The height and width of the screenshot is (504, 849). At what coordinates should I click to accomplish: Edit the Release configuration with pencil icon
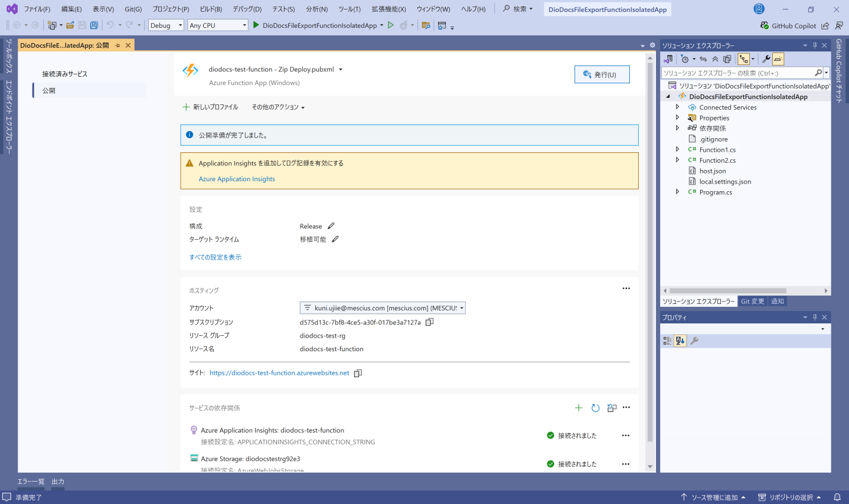(331, 226)
